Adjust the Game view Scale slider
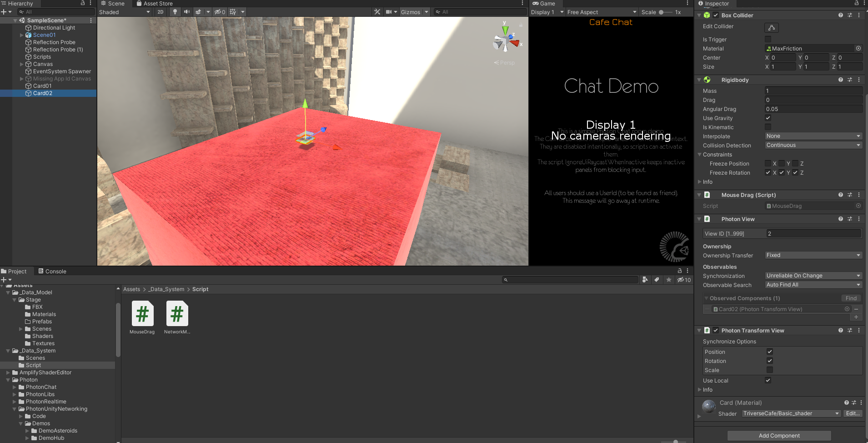868x443 pixels. [x=662, y=12]
